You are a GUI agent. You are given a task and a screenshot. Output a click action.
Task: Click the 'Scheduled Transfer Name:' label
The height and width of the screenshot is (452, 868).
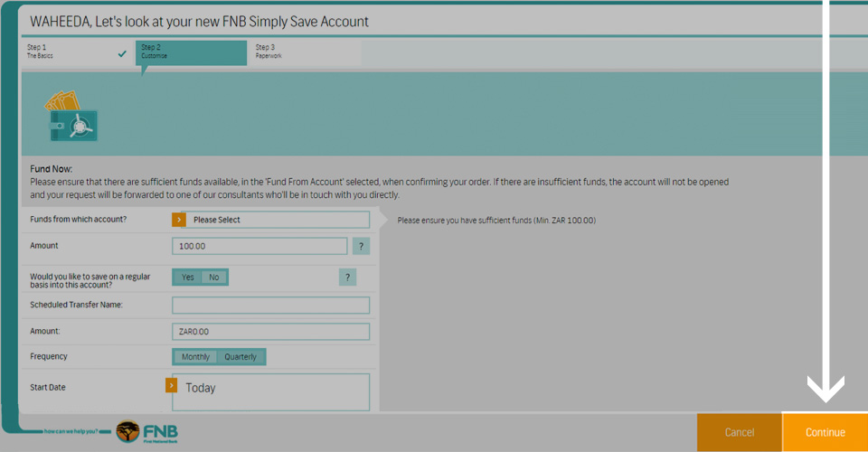[x=76, y=305]
